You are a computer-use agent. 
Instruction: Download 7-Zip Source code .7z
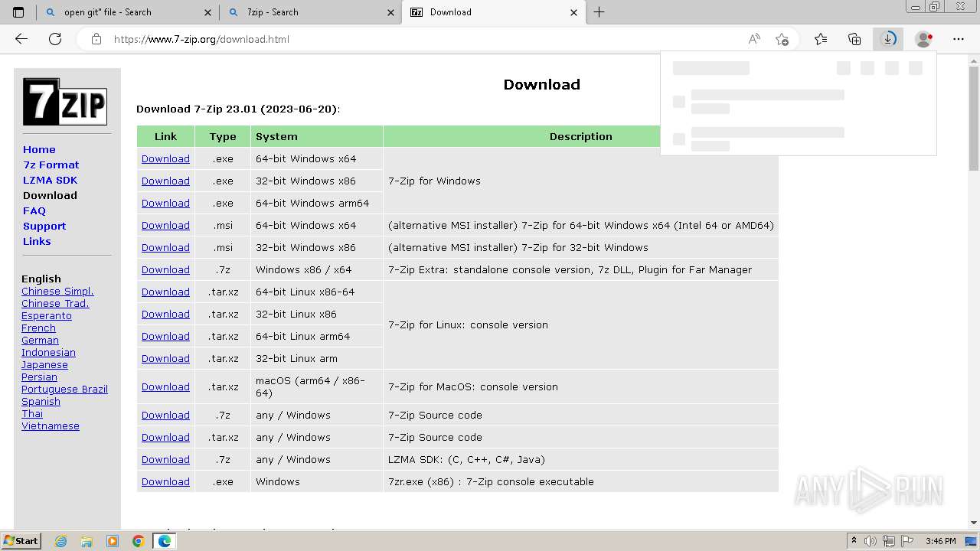click(x=165, y=415)
